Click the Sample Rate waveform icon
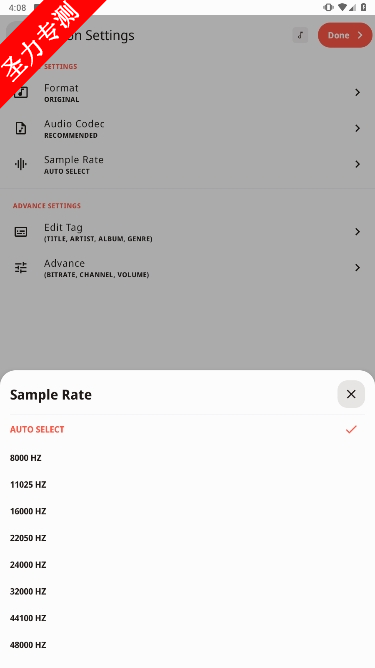 click(21, 164)
